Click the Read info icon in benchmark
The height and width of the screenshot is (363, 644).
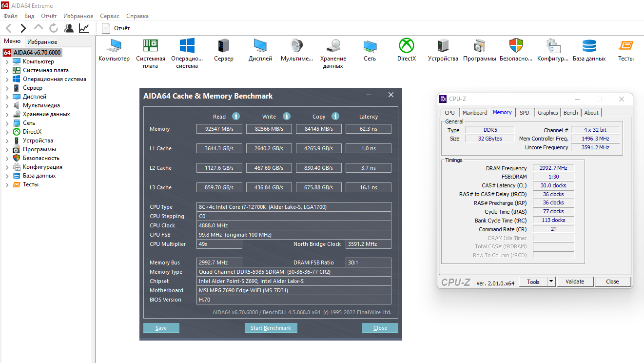[x=236, y=116]
